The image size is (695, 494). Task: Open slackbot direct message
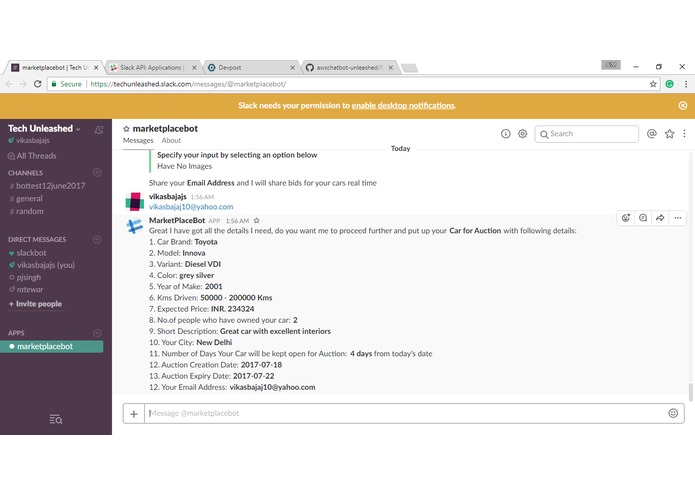[x=27, y=253]
